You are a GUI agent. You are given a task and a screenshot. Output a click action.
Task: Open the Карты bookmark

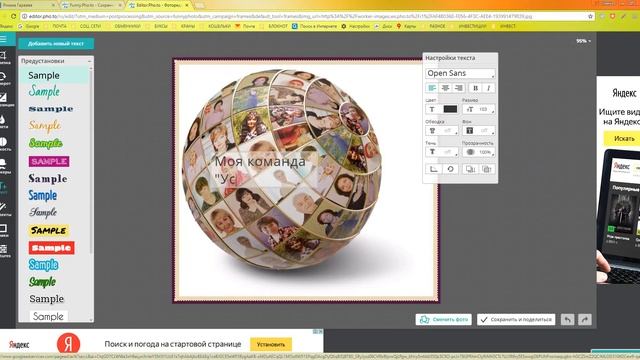coord(406,26)
